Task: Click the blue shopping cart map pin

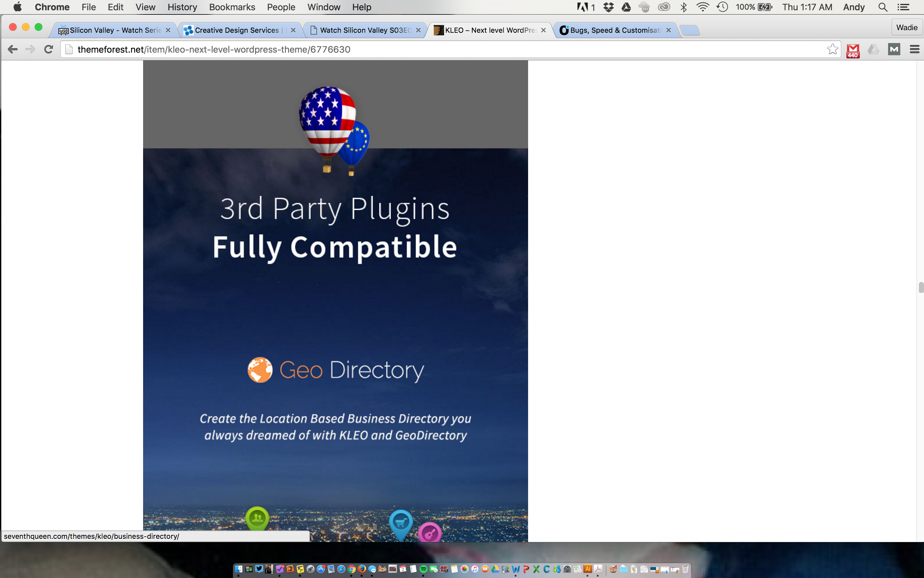Action: [400, 524]
